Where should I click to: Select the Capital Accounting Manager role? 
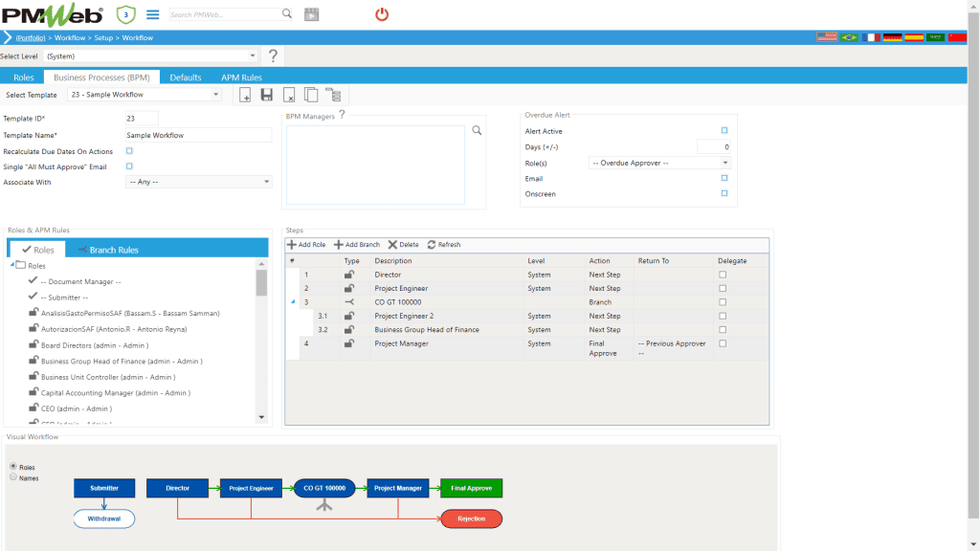pos(116,393)
